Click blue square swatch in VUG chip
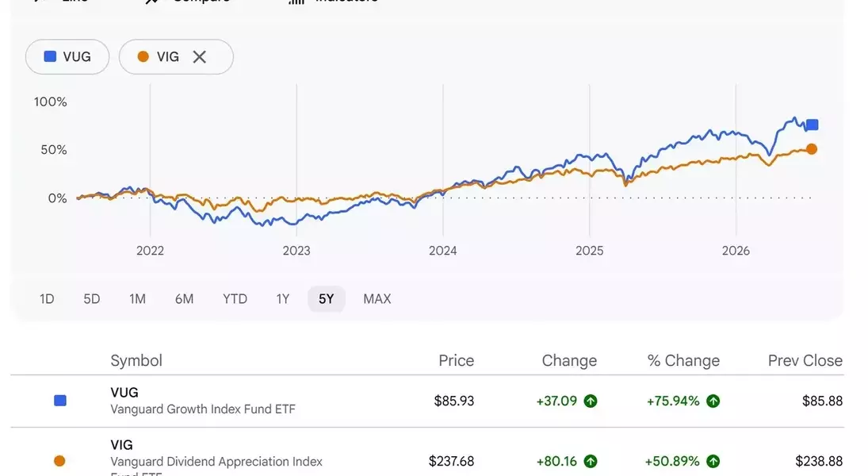The image size is (868, 476). point(50,56)
